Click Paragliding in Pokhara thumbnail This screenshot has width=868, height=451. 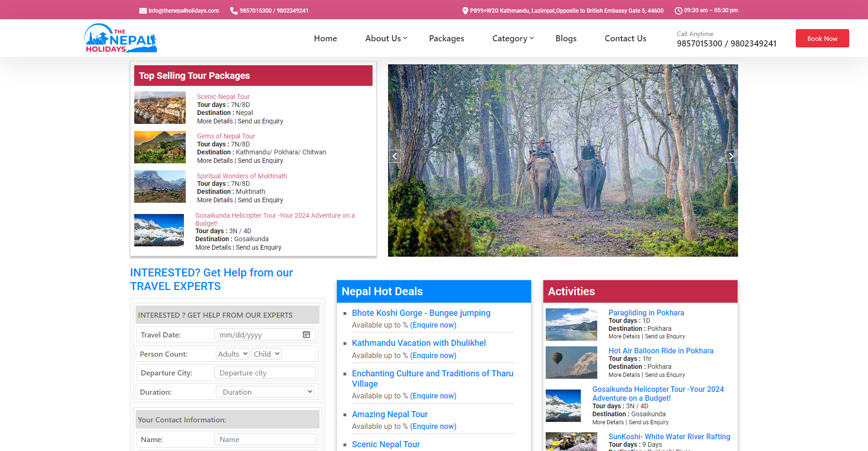571,324
